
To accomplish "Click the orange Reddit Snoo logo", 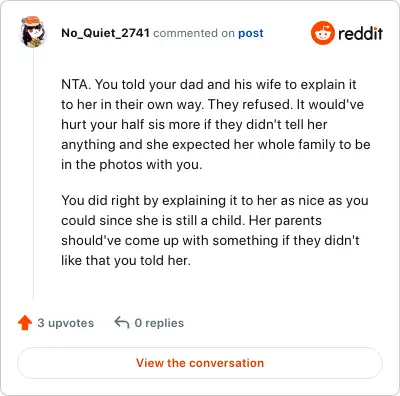I will 323,33.
